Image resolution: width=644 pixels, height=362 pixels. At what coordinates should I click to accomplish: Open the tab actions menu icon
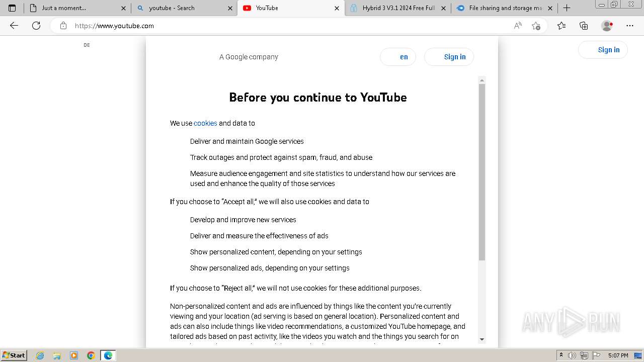click(12, 8)
